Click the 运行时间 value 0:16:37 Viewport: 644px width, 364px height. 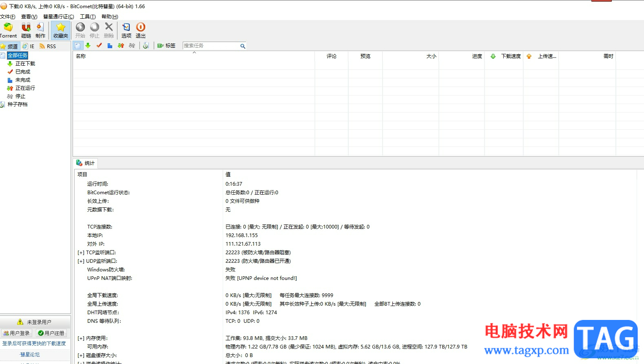click(x=234, y=184)
